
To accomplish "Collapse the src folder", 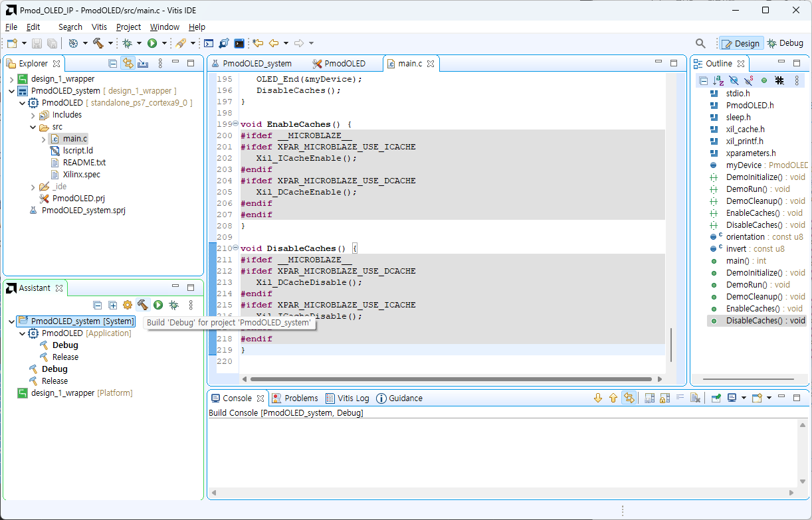I will pyautogui.click(x=33, y=127).
